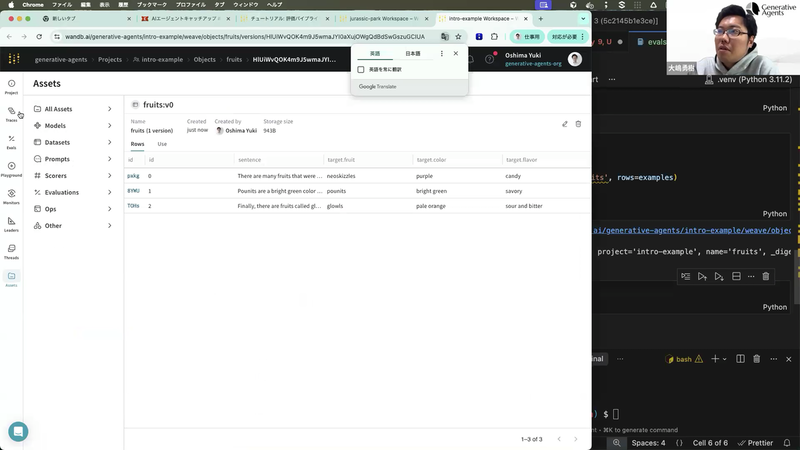
Task: Open the Playground sidebar icon
Action: tap(11, 169)
